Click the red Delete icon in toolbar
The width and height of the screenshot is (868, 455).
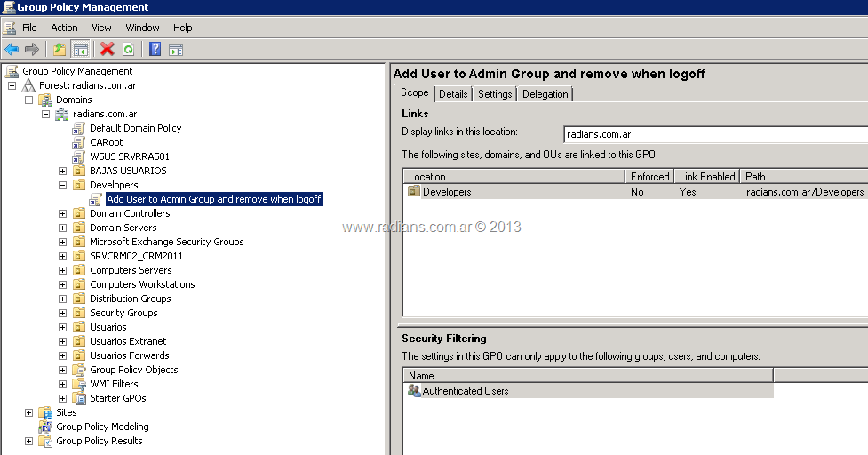[x=108, y=50]
